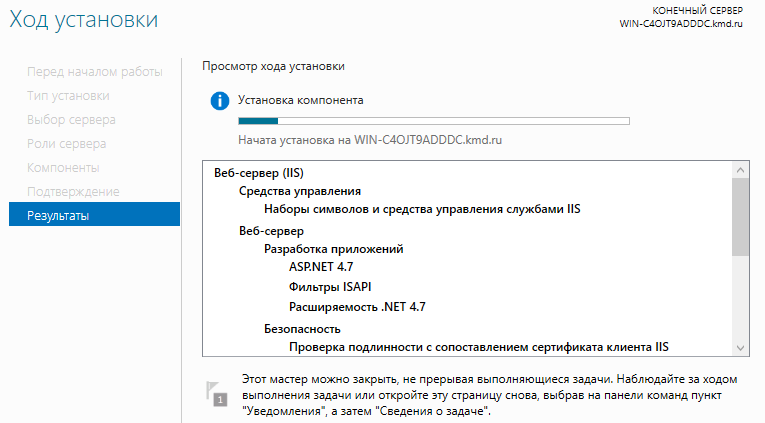Go to the Компоненты wizard step
Screen dimensions: 765x423
click(x=63, y=168)
